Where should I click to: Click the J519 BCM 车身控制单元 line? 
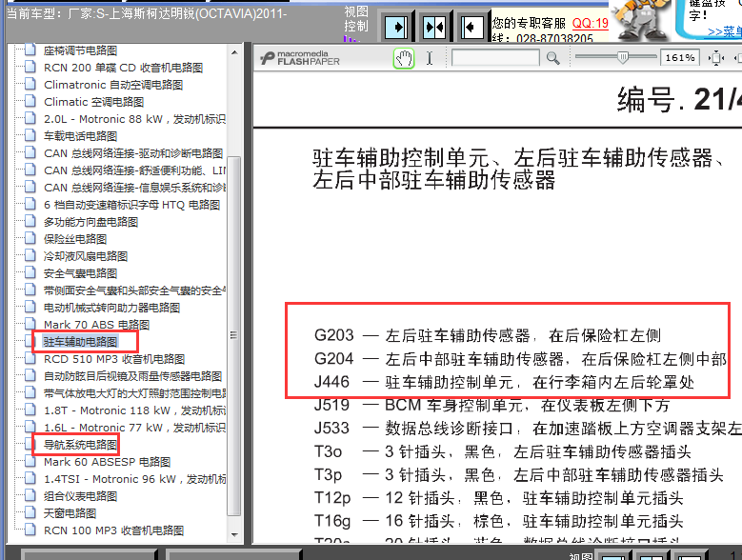coord(491,405)
